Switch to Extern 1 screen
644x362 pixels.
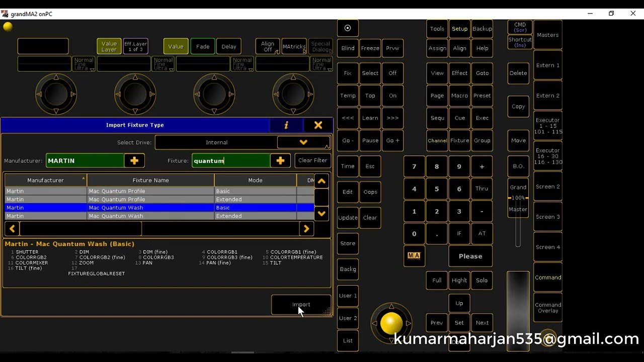[x=548, y=65]
